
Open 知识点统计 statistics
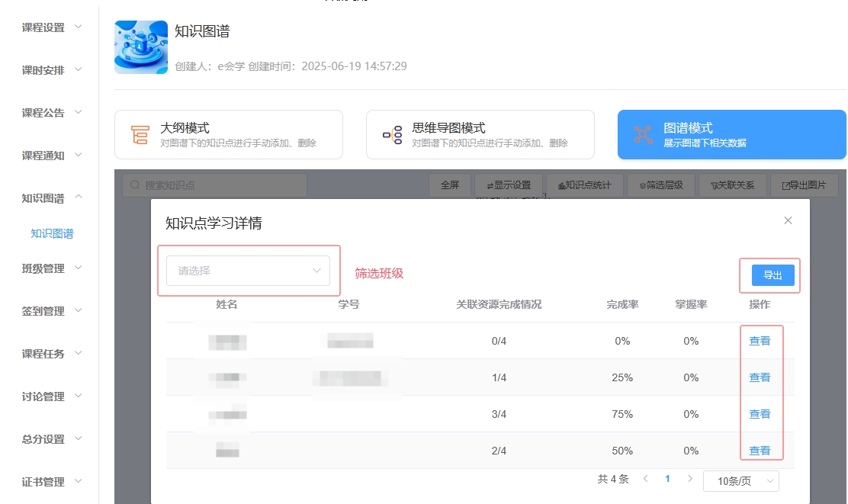(584, 185)
